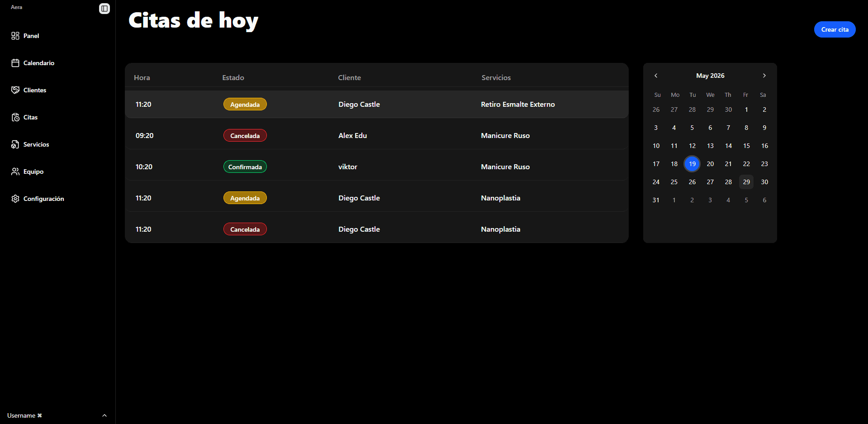Select day 8 in the calendar
Viewport: 868px width, 424px height.
[x=746, y=128]
